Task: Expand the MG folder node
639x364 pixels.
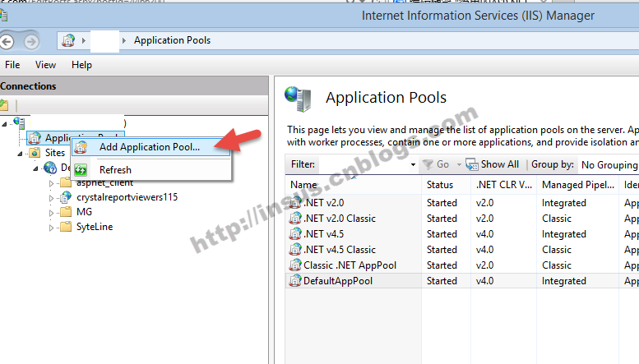Action: [51, 213]
